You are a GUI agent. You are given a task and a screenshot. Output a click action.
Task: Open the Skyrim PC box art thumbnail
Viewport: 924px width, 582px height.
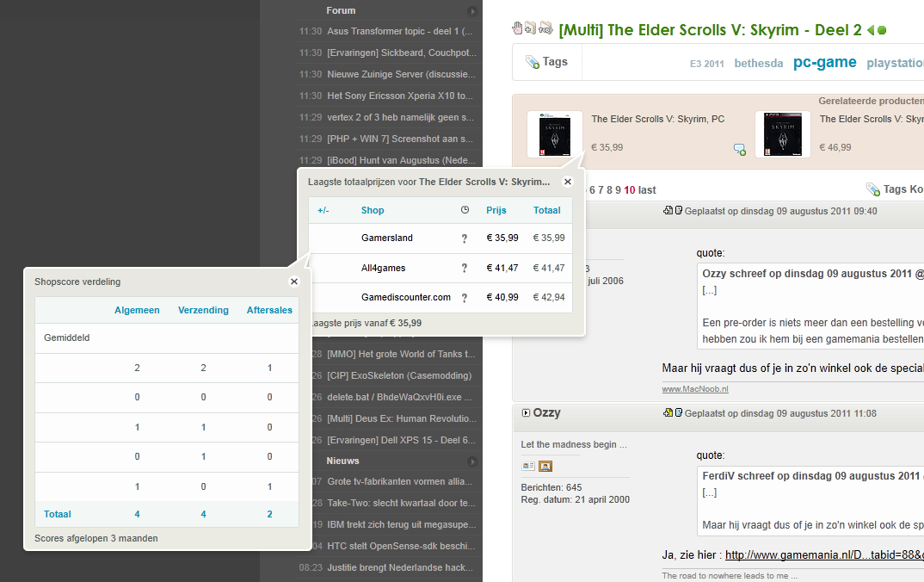(x=555, y=133)
